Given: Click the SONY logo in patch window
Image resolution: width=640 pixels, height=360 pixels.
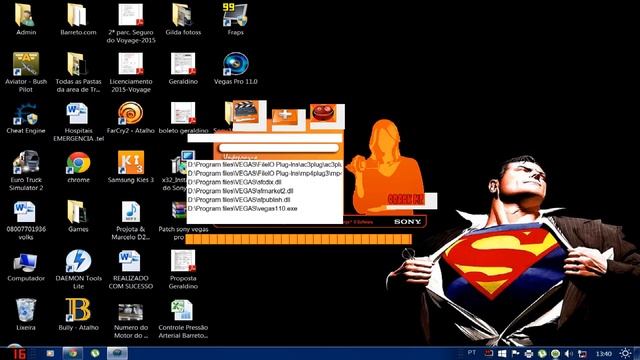Looking at the screenshot, I should pos(407,222).
